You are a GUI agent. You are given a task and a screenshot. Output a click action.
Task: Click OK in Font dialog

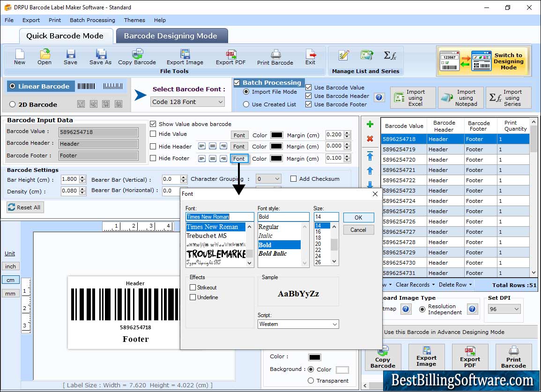tap(358, 217)
